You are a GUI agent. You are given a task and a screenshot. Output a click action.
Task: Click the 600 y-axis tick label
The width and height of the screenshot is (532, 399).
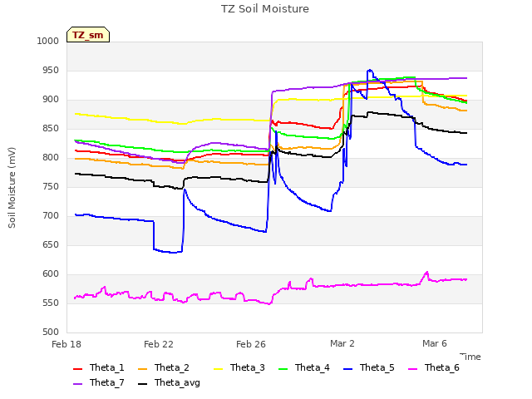tap(51, 273)
